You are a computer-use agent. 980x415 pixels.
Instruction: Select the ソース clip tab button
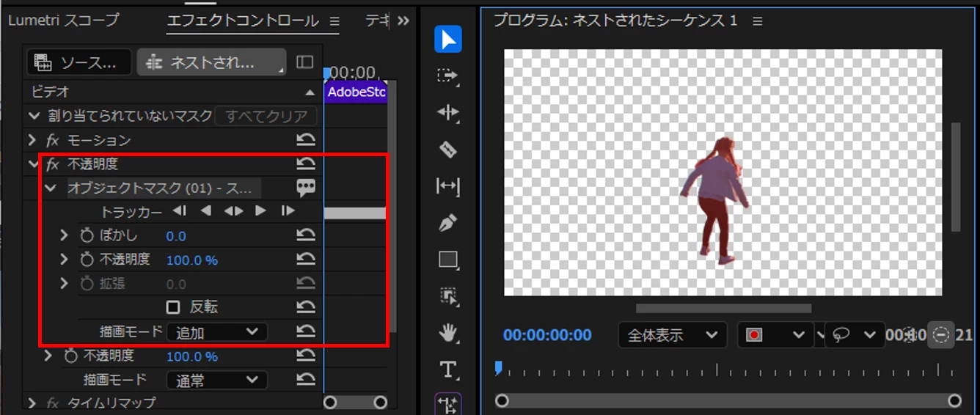pyautogui.click(x=79, y=62)
